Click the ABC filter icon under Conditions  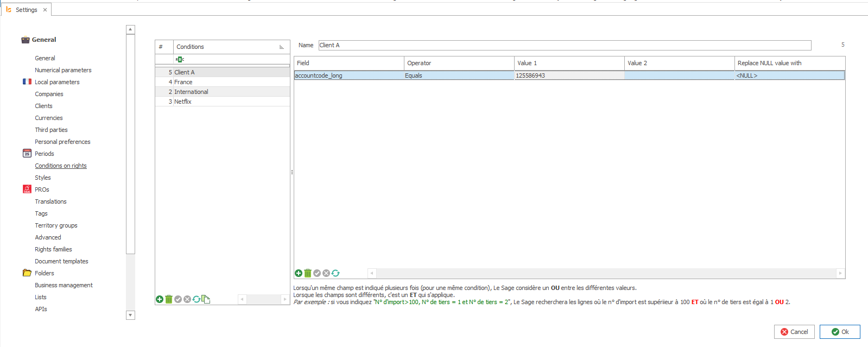pyautogui.click(x=180, y=59)
